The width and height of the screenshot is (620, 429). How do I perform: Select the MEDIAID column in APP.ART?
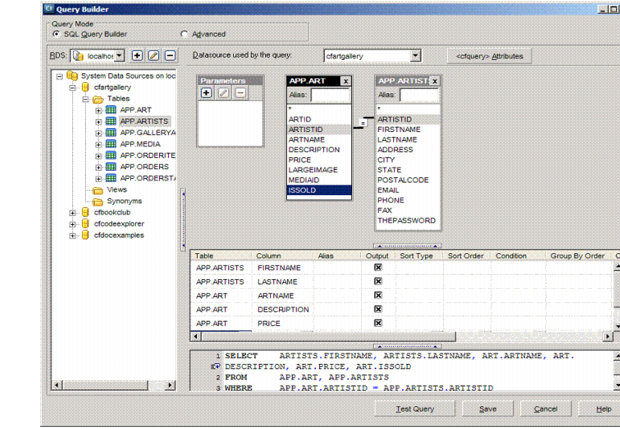(x=303, y=178)
